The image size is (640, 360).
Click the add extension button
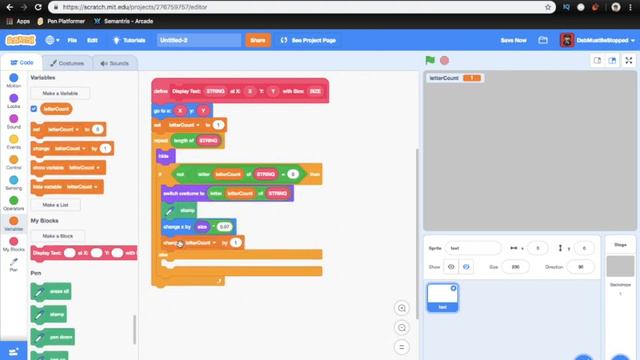13,351
